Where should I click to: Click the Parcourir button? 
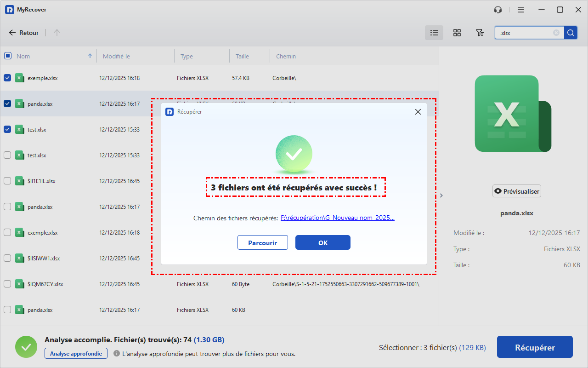(262, 242)
